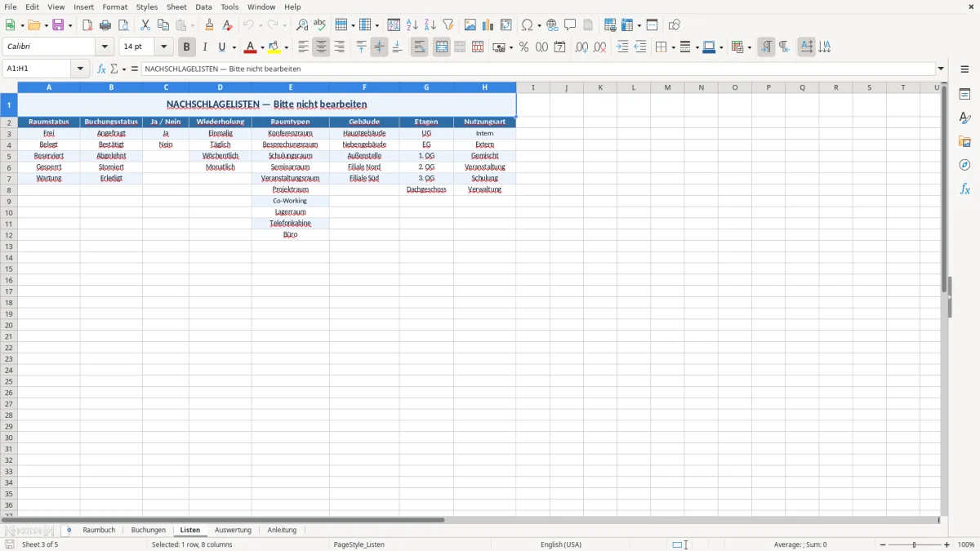Viewport: 980px width, 551px height.
Task: Open Print Preview
Action: [x=123, y=25]
